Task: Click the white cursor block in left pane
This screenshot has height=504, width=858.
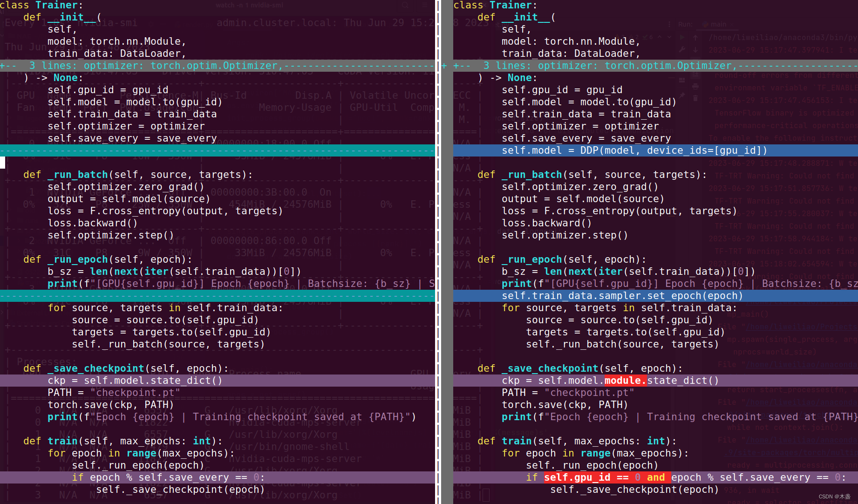Action: (2, 163)
